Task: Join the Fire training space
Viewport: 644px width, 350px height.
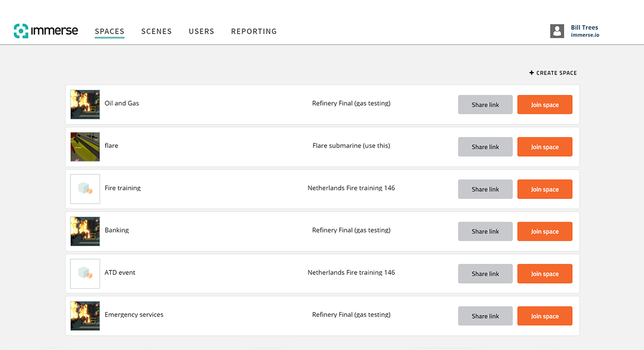Action: point(545,189)
